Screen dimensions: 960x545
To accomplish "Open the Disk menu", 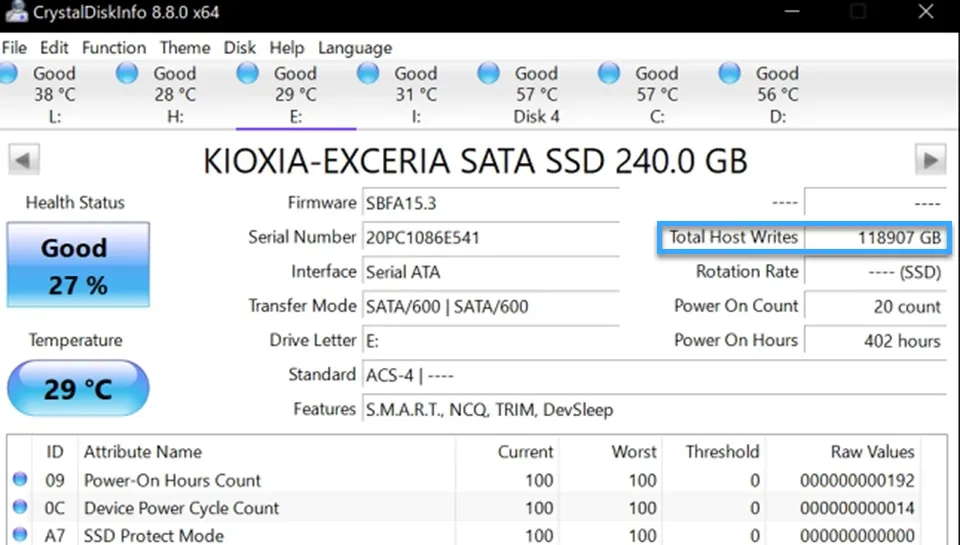I will click(239, 48).
